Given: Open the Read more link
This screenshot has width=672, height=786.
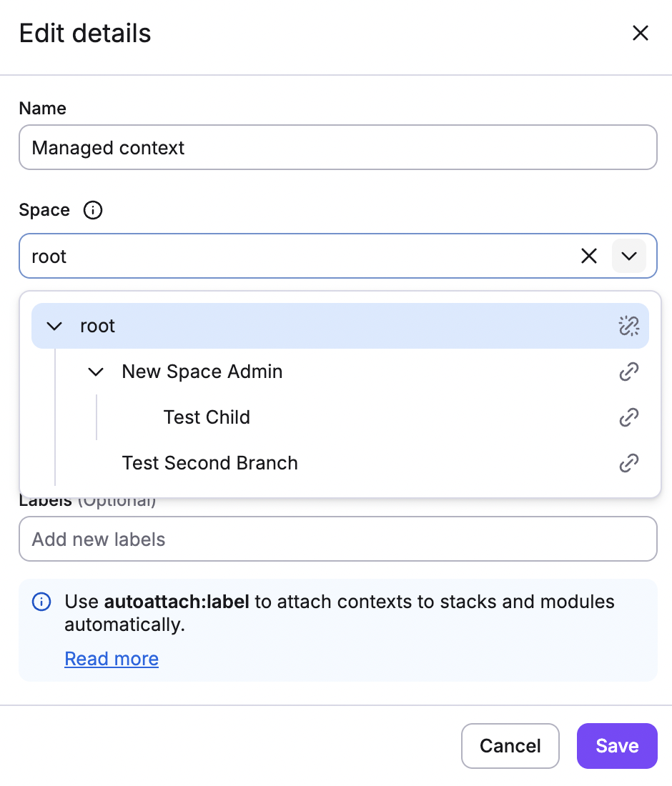Looking at the screenshot, I should click(x=112, y=658).
